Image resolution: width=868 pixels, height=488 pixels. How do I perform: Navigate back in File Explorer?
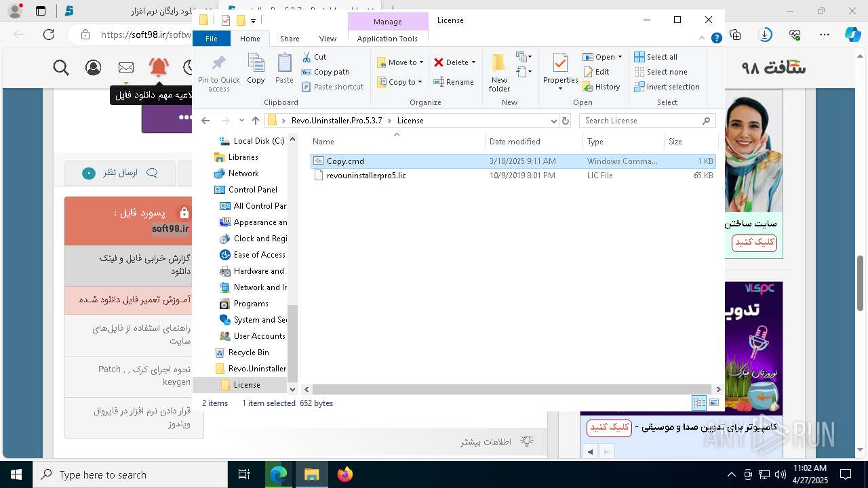click(x=205, y=121)
